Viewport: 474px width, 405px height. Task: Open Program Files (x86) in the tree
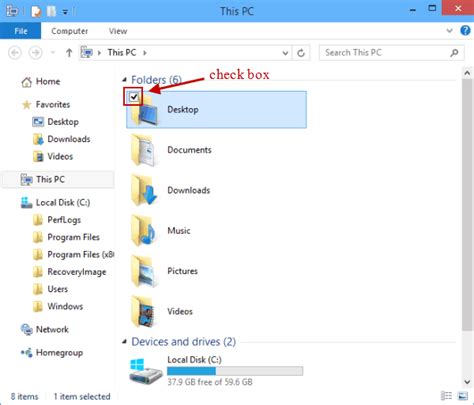(80, 254)
